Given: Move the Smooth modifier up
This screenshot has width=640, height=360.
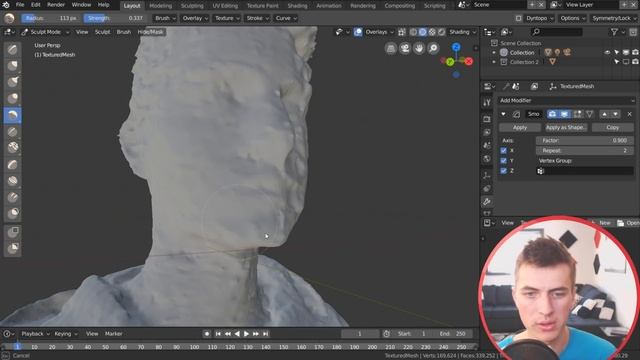Looking at the screenshot, I should pos(604,114).
